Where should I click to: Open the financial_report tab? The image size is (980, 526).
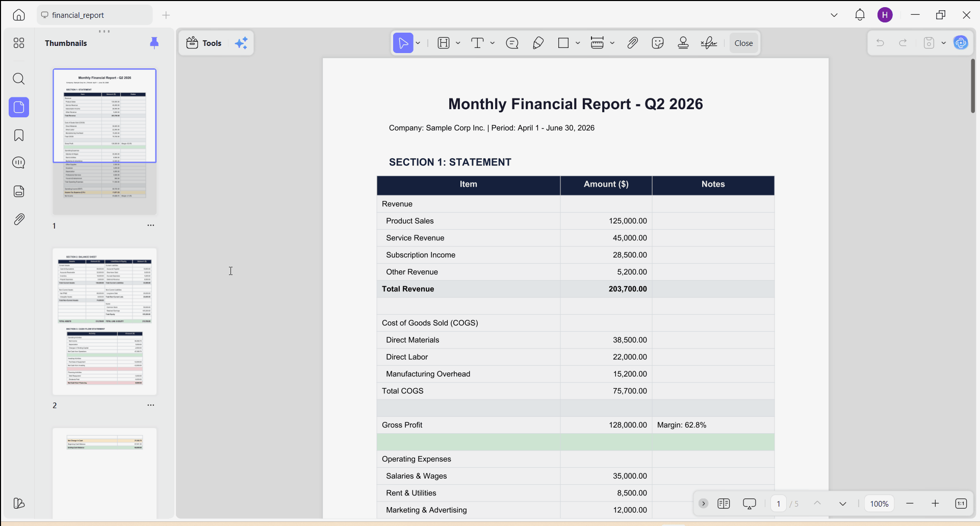pos(95,15)
